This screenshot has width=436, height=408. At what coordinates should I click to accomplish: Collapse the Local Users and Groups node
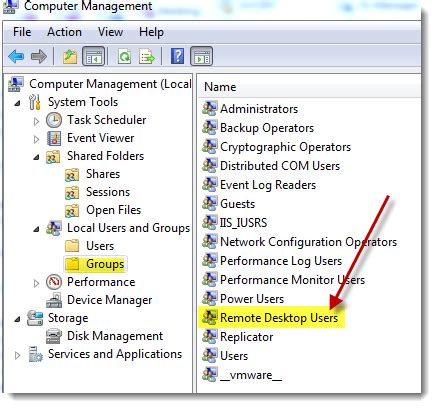pos(37,229)
